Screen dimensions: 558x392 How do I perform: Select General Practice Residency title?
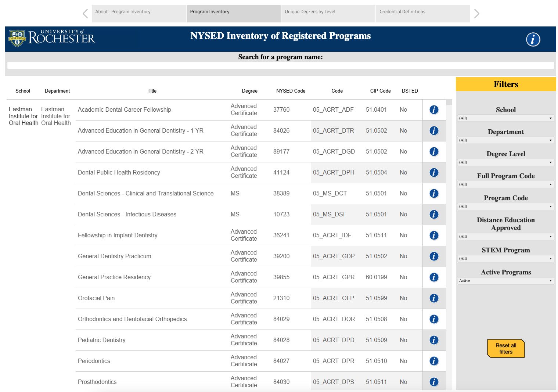pyautogui.click(x=114, y=277)
